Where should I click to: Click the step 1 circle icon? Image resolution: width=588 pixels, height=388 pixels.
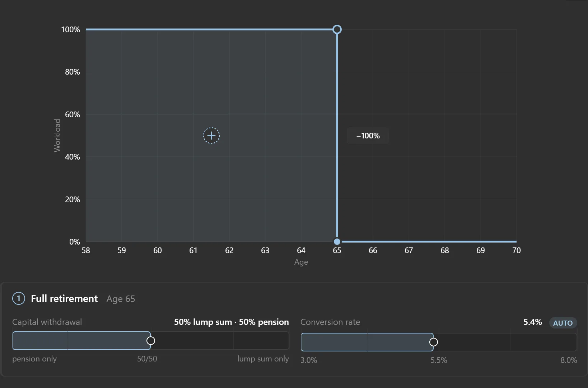point(19,298)
